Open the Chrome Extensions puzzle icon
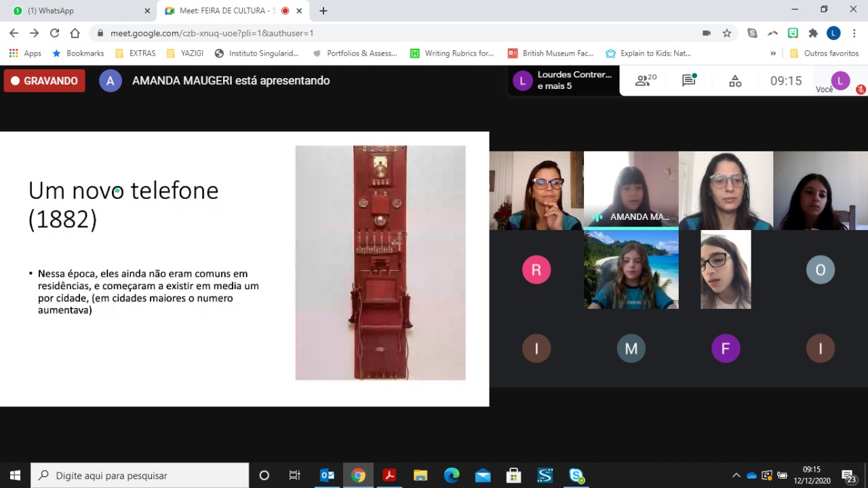The height and width of the screenshot is (488, 868). [x=813, y=33]
